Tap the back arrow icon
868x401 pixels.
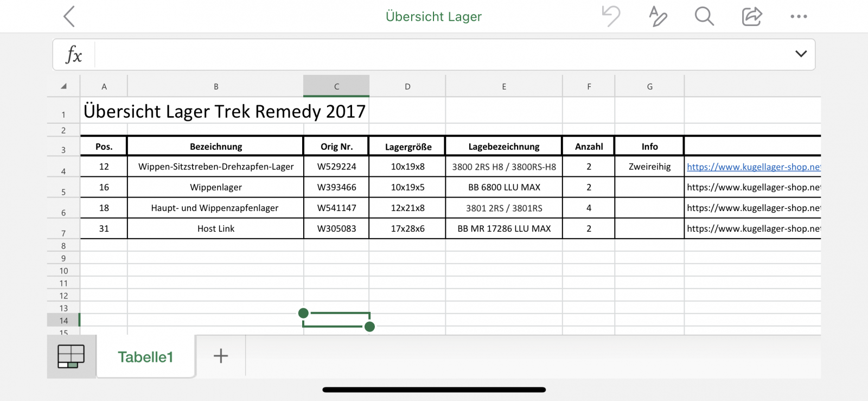coord(69,17)
